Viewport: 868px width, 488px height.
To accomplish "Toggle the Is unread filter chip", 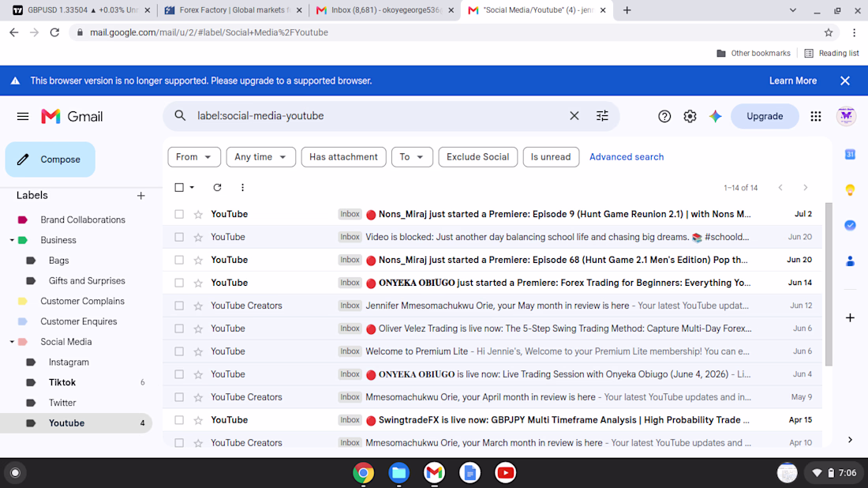I will (x=550, y=157).
